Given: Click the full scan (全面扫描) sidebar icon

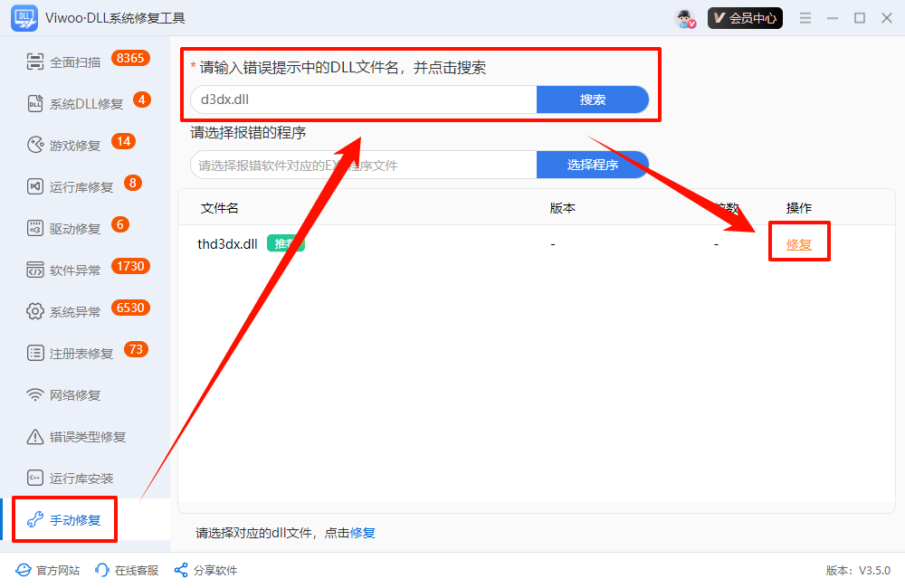Looking at the screenshot, I should (35, 62).
